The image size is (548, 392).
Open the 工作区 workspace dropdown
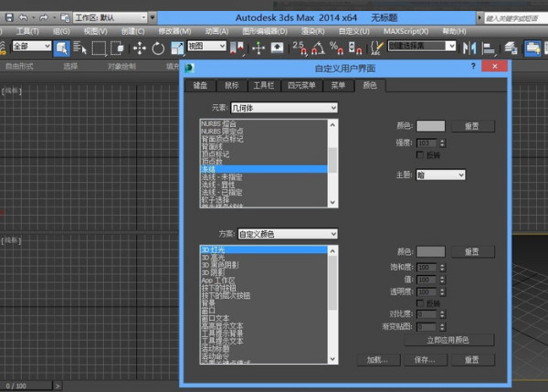point(111,17)
